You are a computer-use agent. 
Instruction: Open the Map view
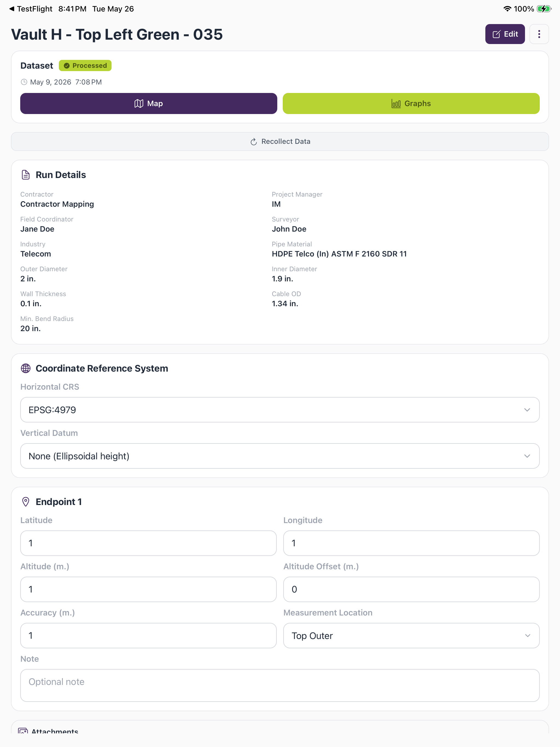148,103
